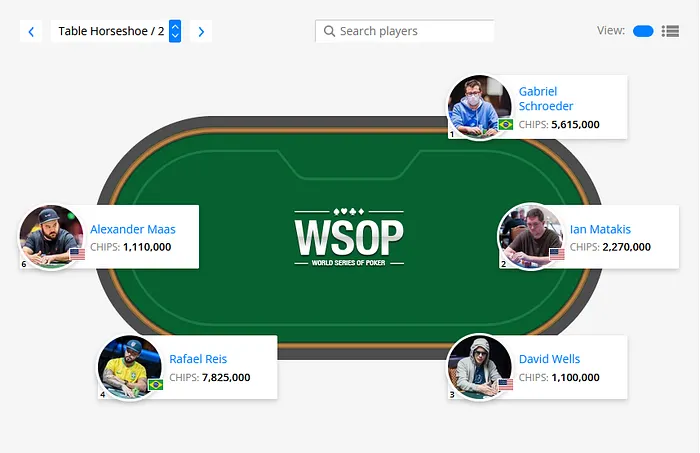This screenshot has height=453, width=700.
Task: Click the blue up-down stepper arrows
Action: 175,31
